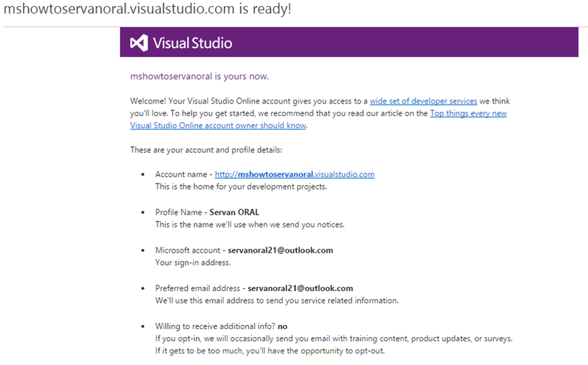Select Preferred email address servanoral21@outlook.com
The width and height of the screenshot is (588, 365).
[300, 288]
